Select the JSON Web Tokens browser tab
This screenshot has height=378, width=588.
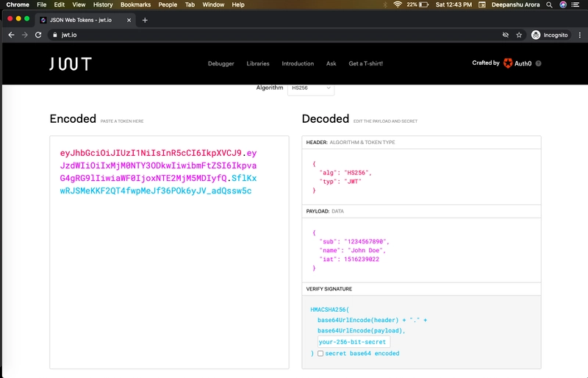(x=85, y=21)
